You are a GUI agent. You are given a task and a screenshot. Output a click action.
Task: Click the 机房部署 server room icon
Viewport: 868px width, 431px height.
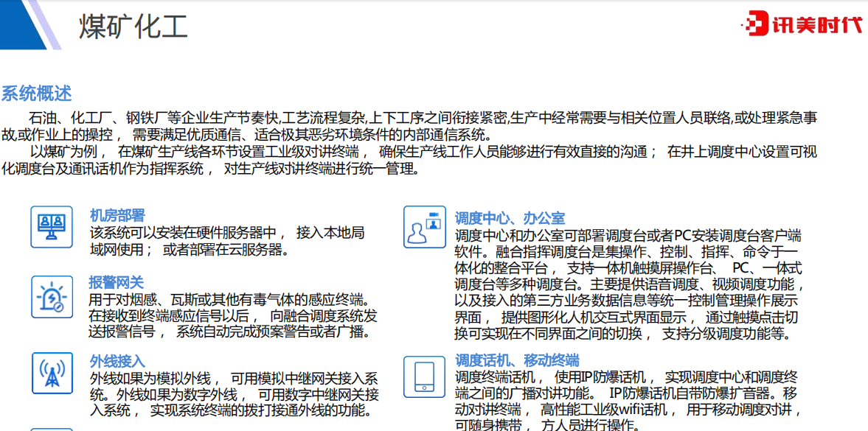tap(52, 226)
